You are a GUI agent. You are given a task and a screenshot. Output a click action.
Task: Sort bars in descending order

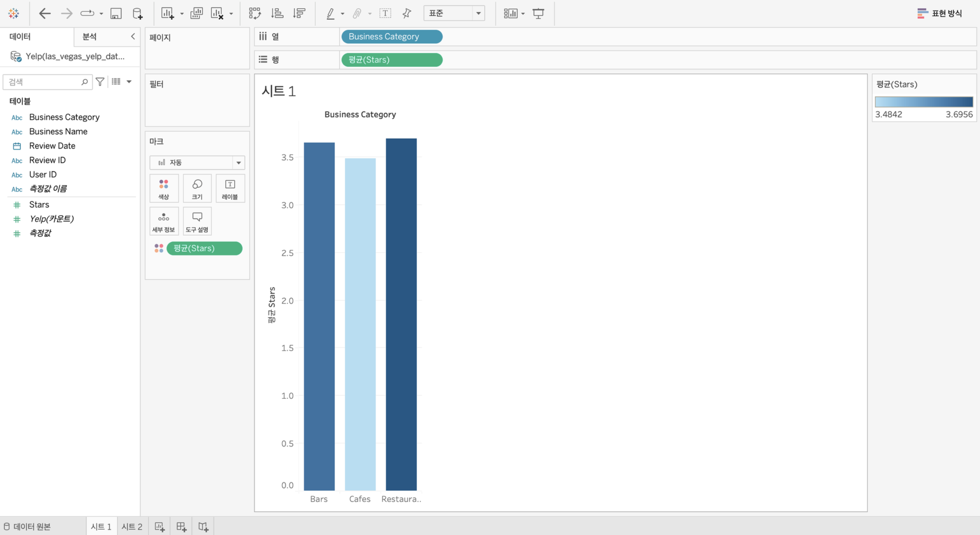click(299, 13)
